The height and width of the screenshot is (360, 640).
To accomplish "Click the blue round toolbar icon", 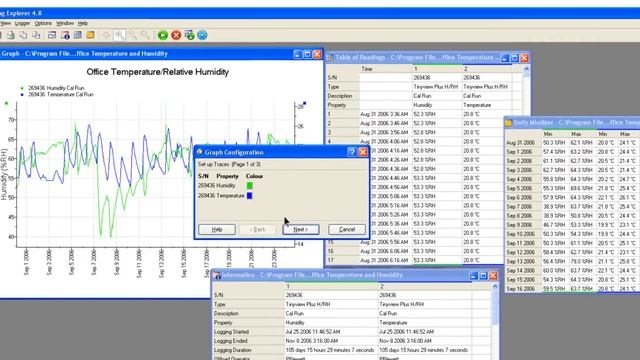I will coord(202,35).
